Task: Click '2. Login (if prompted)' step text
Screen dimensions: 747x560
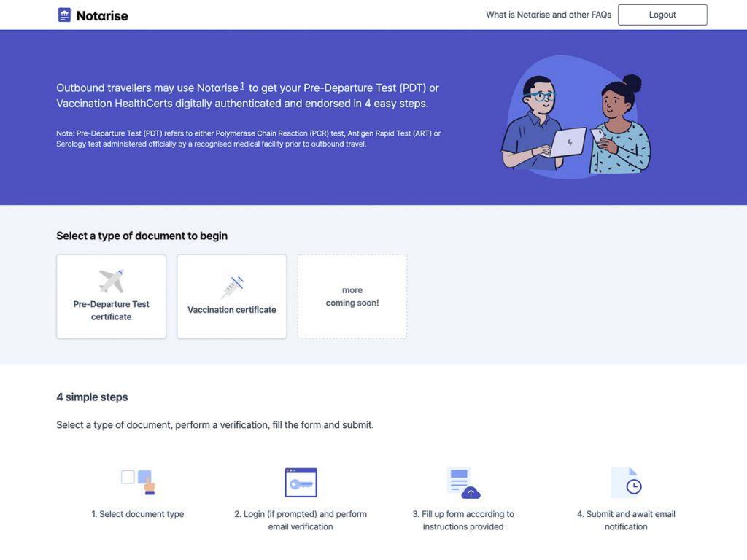Action: (301, 520)
